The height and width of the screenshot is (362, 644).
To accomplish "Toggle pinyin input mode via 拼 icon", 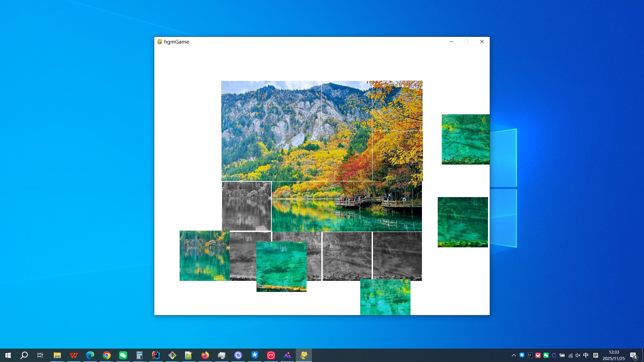I will [x=595, y=355].
